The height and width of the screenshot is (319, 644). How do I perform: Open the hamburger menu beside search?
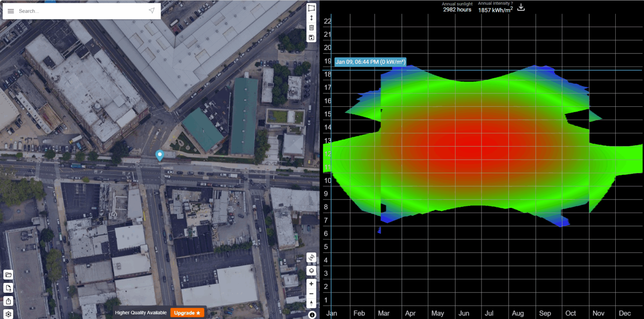(x=11, y=11)
